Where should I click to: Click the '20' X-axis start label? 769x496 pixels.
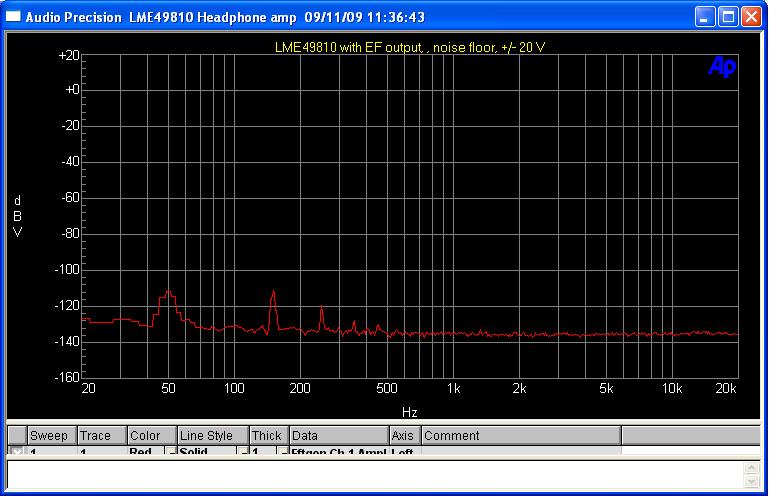[88, 389]
